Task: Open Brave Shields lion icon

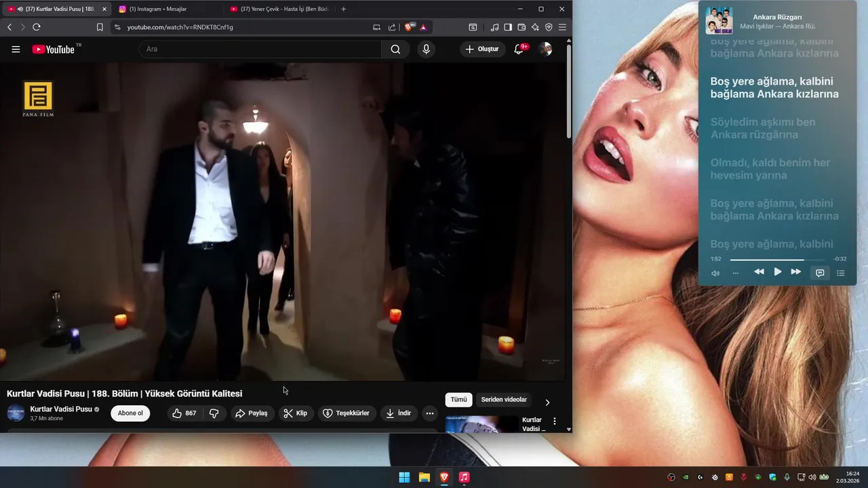Action: pyautogui.click(x=409, y=27)
